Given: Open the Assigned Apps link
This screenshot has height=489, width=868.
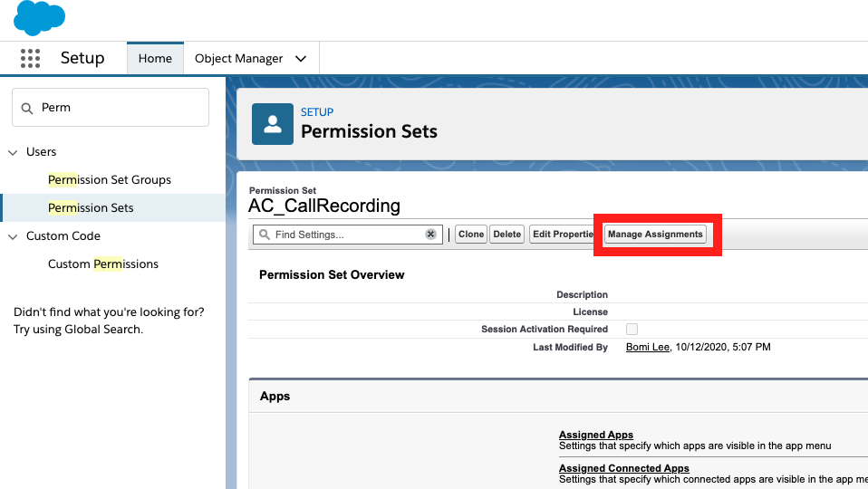Looking at the screenshot, I should 595,435.
